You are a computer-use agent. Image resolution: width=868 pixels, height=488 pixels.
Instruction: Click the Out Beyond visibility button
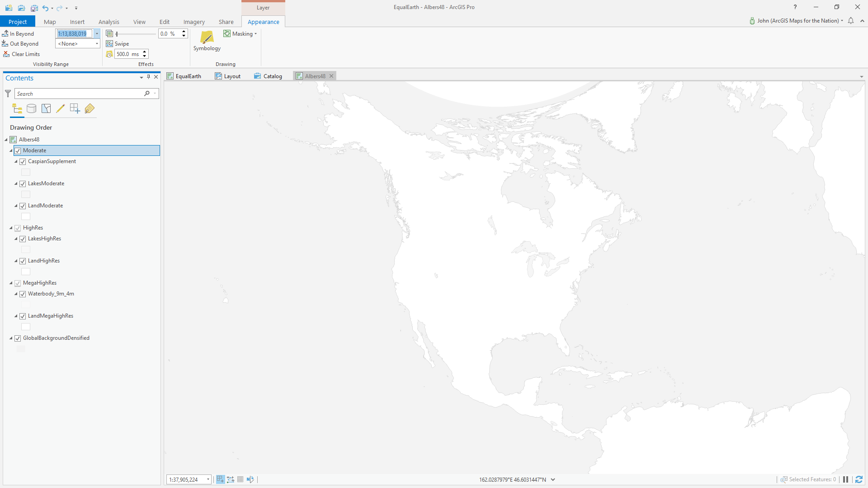(x=20, y=44)
